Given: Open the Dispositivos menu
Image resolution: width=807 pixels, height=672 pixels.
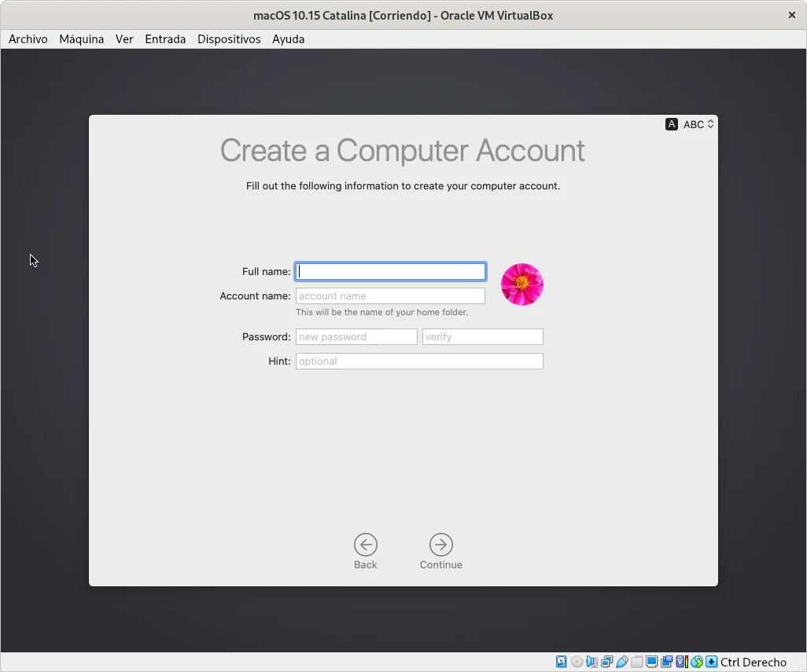Looking at the screenshot, I should [x=229, y=39].
